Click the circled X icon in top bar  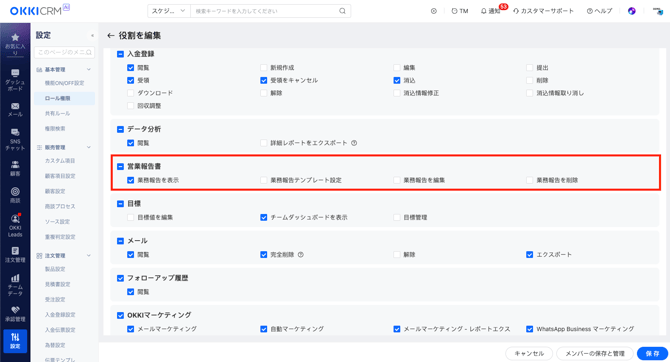tap(434, 11)
